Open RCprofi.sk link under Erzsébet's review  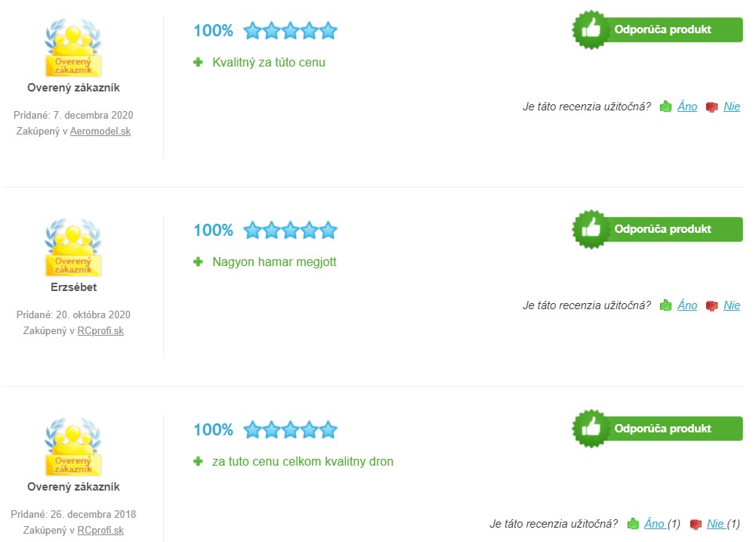pyautogui.click(x=100, y=331)
